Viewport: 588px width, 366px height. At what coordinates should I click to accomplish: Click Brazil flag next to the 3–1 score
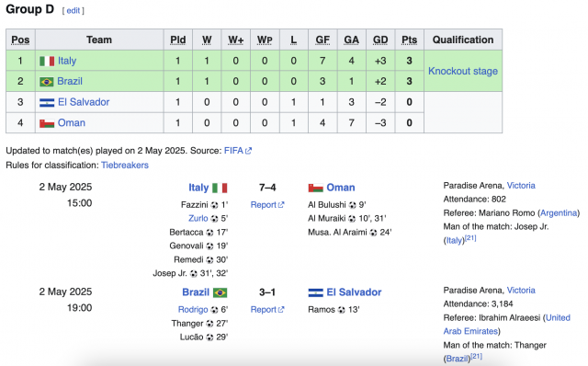(220, 292)
